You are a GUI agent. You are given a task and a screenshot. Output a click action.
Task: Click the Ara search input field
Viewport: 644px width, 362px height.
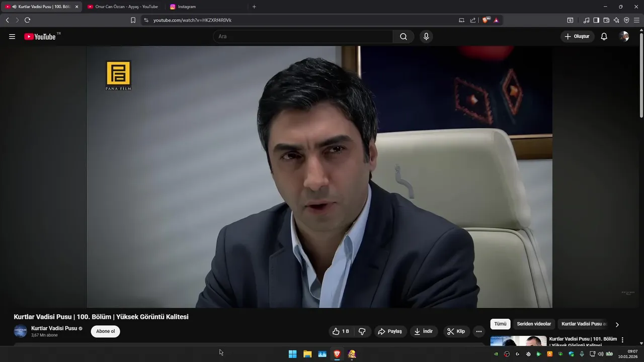click(303, 37)
